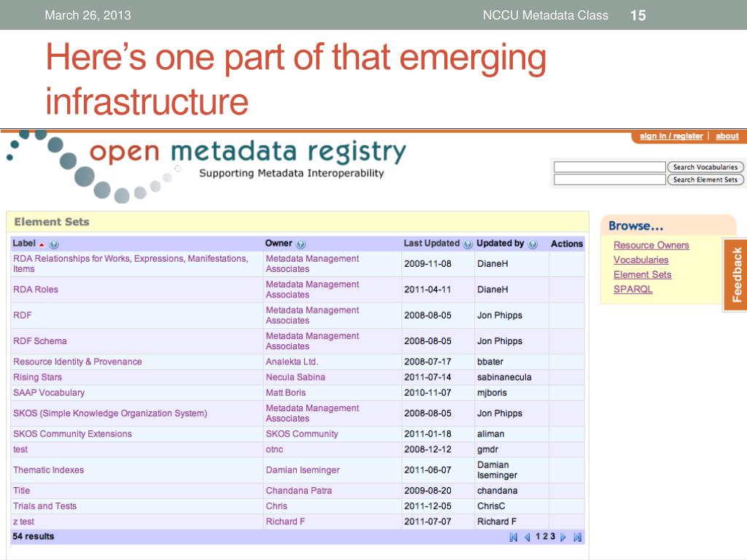Click the Last Updated help icon
Image resolution: width=747 pixels, height=560 pixels.
tap(468, 244)
